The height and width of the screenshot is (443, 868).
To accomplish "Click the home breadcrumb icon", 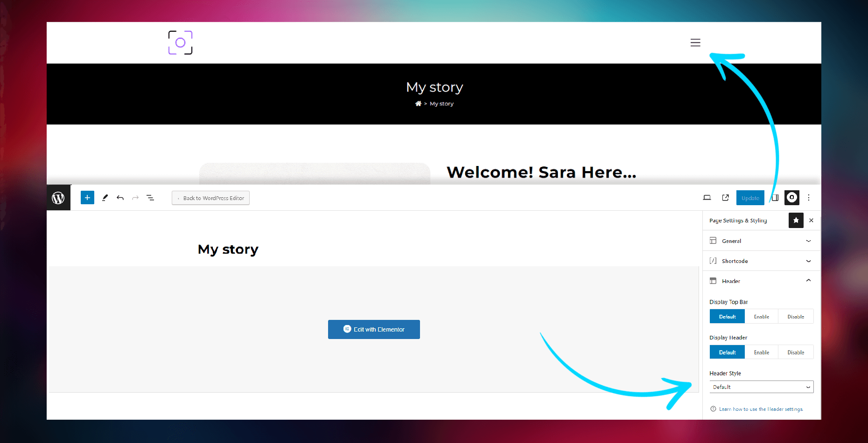I will pos(418,104).
